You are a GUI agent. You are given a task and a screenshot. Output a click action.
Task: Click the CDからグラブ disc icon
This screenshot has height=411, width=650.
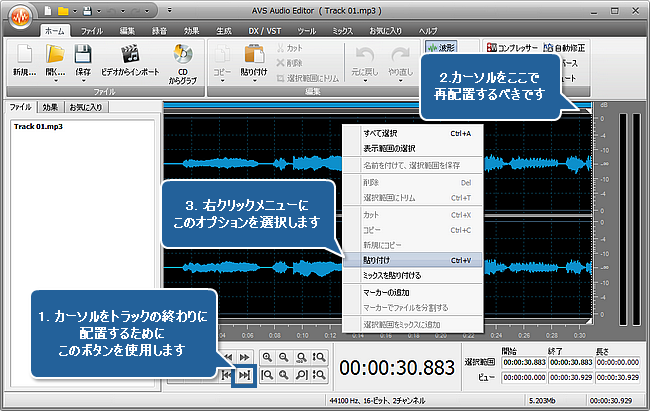coord(183,55)
